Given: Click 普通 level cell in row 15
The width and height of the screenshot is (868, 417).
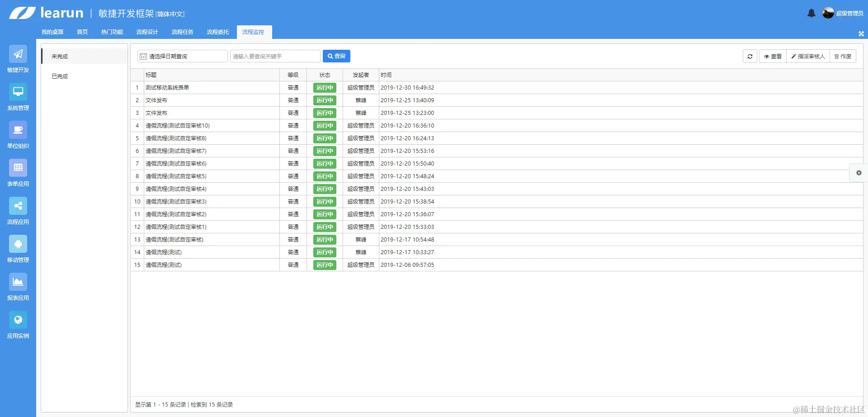Looking at the screenshot, I should [x=293, y=265].
